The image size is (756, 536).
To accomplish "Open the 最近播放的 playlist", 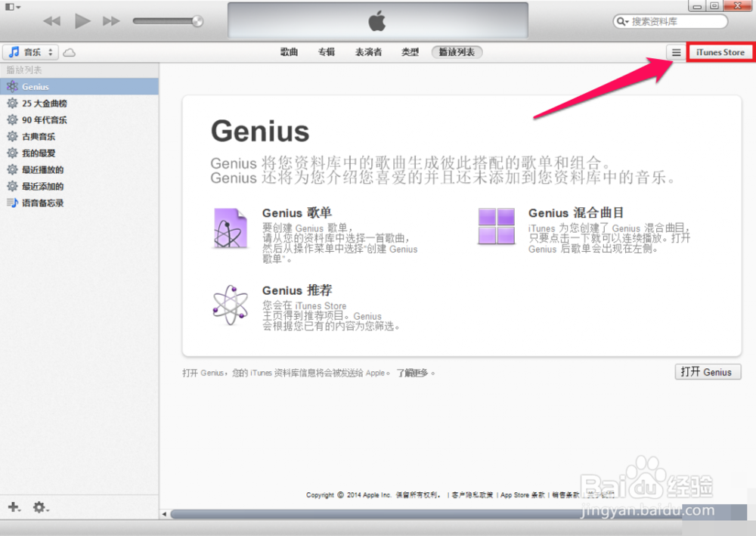I will [79, 169].
